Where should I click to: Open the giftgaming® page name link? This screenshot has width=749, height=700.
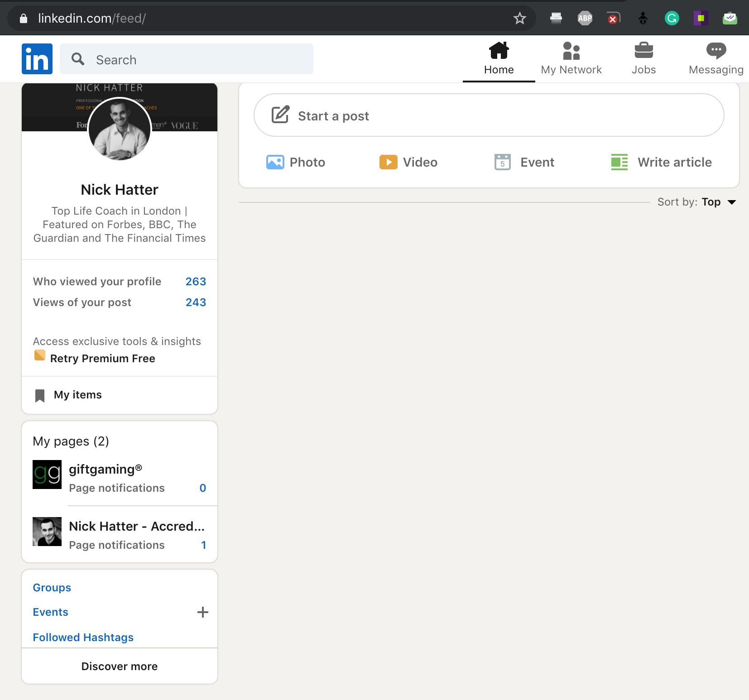point(106,470)
